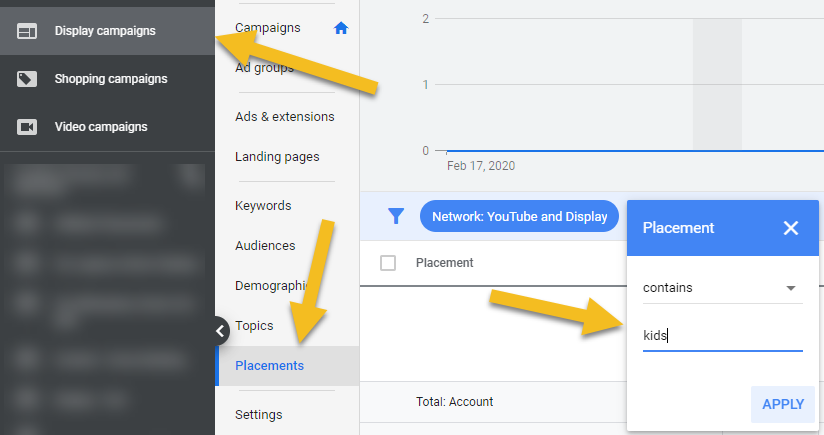Image resolution: width=824 pixels, height=435 pixels.
Task: Open the Placements page in navigation
Action: (x=270, y=366)
